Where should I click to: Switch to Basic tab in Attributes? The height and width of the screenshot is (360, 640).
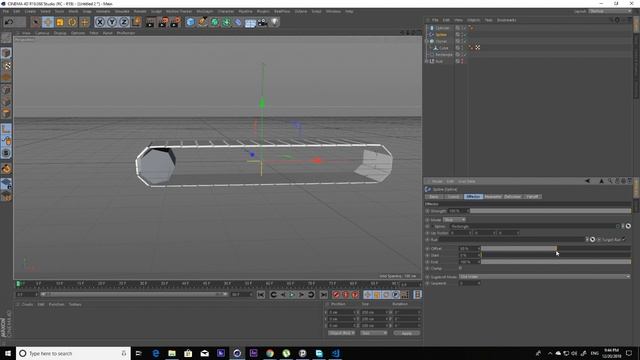click(x=433, y=197)
